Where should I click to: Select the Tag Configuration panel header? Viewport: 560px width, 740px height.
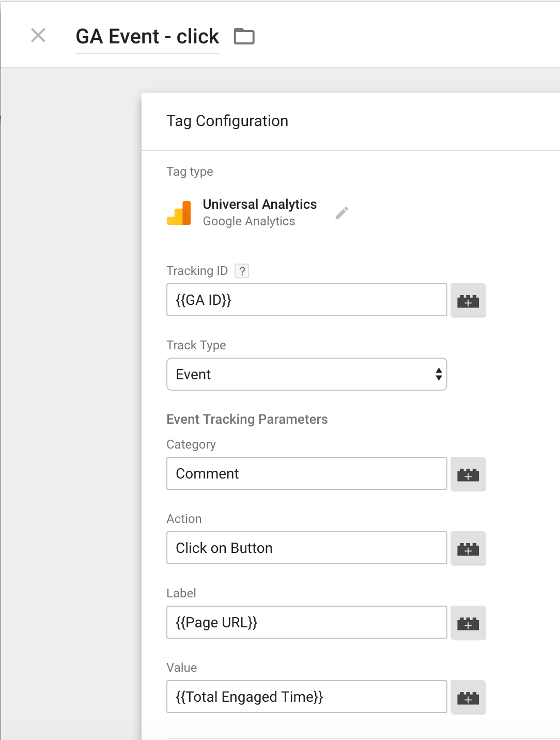point(227,121)
